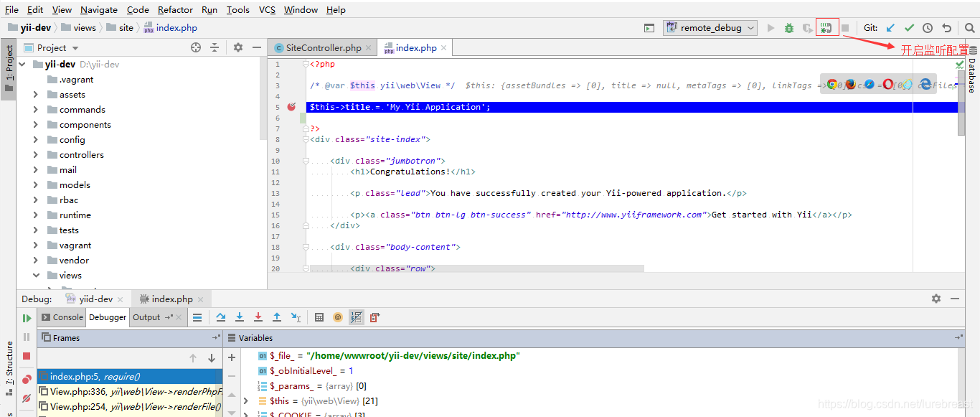Expand the controllers folder
980x417 pixels.
[34, 154]
